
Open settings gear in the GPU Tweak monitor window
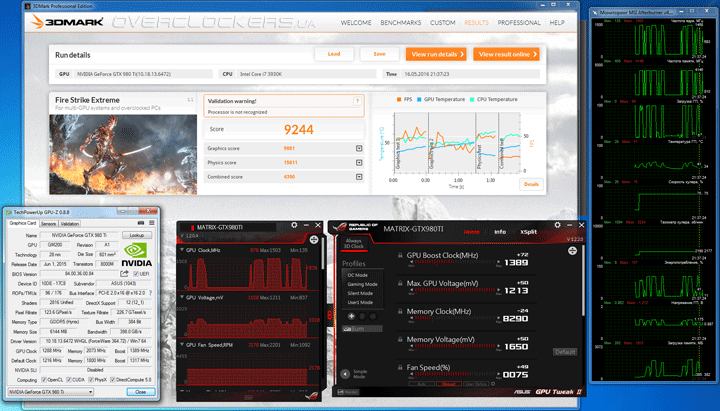pyautogui.click(x=294, y=225)
